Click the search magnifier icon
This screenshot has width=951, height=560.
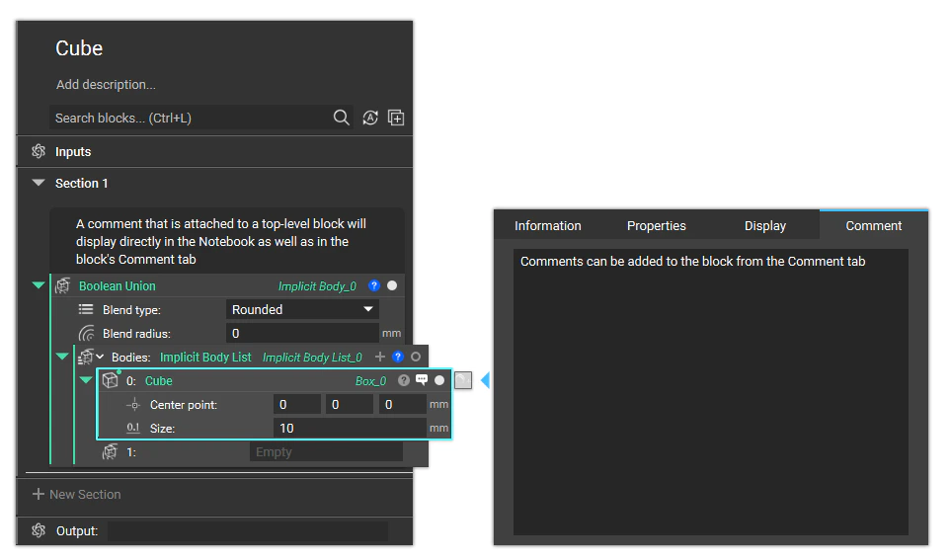point(342,118)
